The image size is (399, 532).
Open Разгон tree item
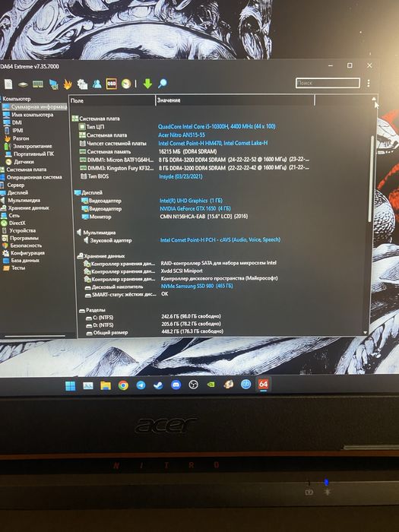(x=17, y=138)
